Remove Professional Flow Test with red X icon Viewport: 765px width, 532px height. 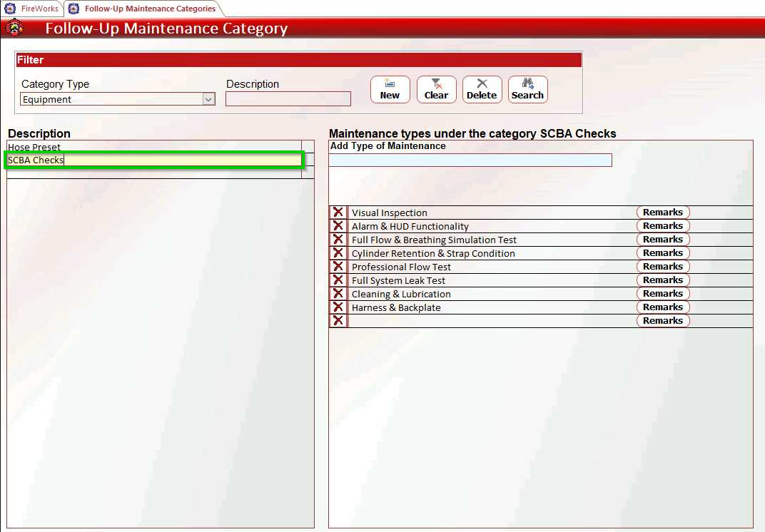338,266
